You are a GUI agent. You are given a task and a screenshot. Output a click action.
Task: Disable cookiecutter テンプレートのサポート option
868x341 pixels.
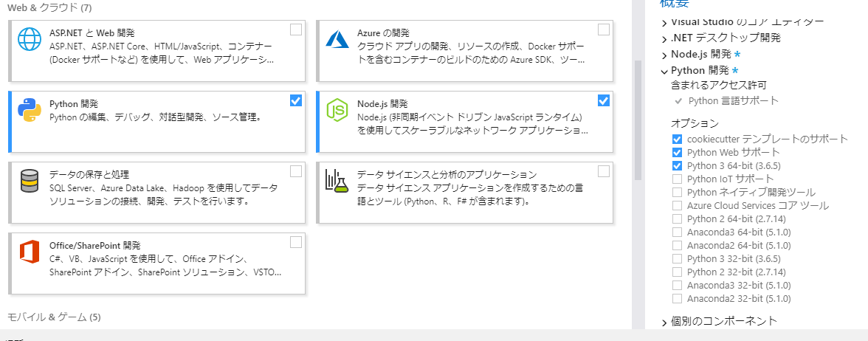(677, 139)
